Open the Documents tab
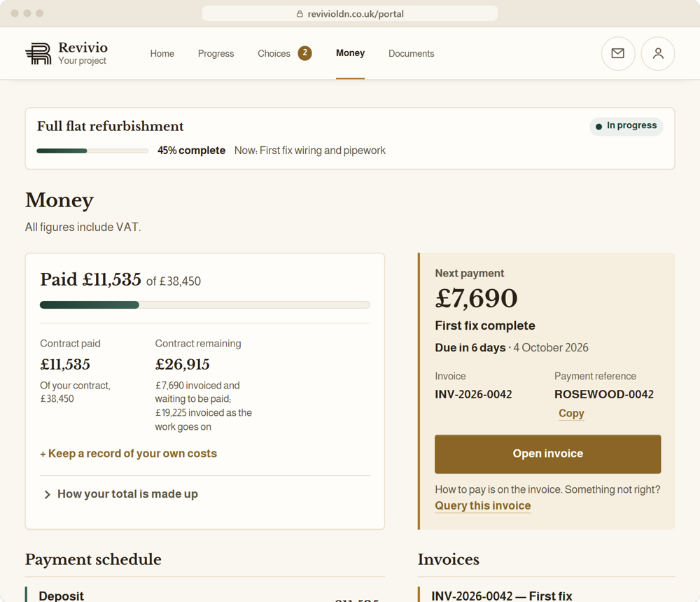 [x=411, y=54]
